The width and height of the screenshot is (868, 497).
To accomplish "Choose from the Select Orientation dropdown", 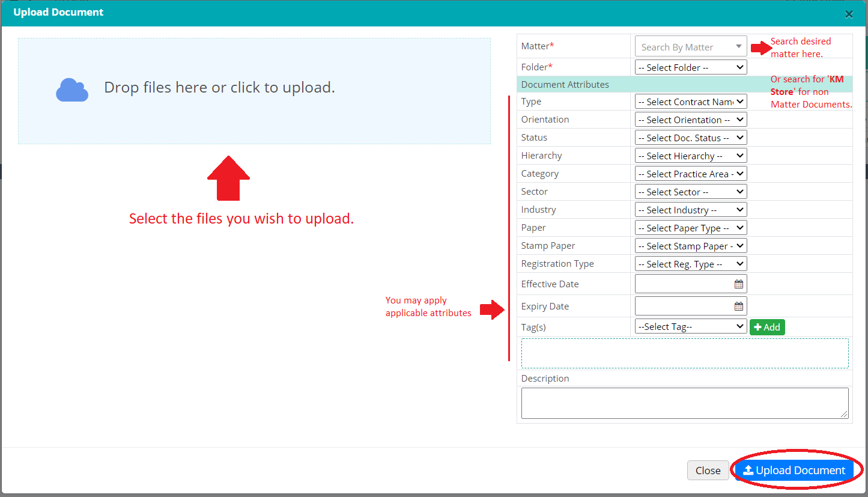I will [x=690, y=120].
